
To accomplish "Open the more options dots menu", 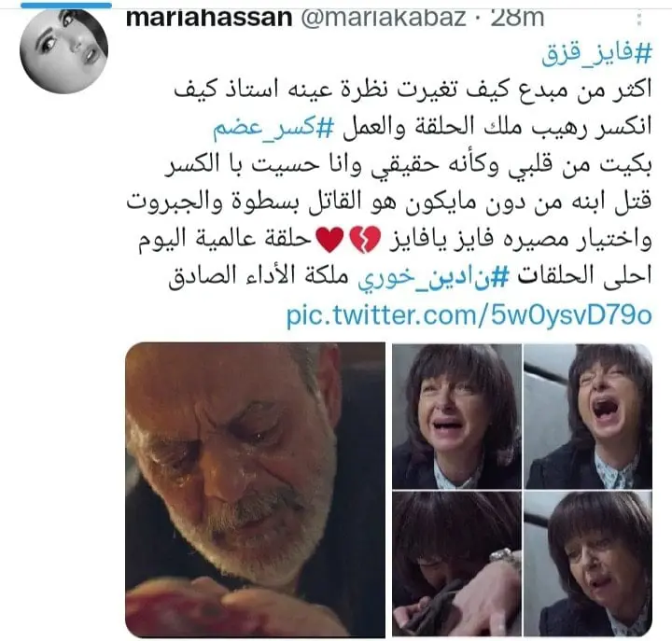I will pyautogui.click(x=640, y=20).
